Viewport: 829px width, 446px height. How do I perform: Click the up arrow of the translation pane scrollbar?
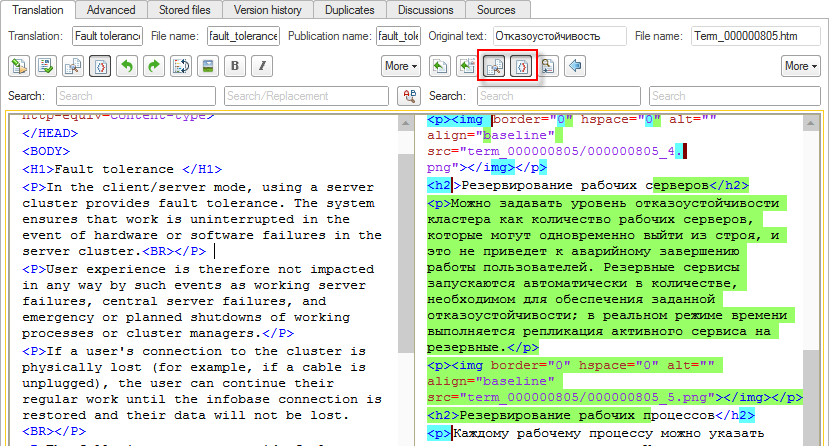pos(406,124)
